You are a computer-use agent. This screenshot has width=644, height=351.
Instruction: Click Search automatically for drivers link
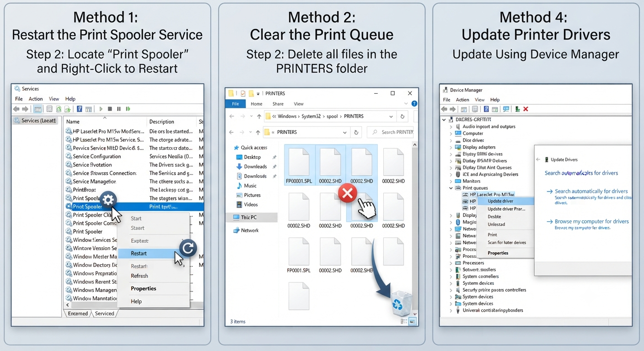[591, 191]
